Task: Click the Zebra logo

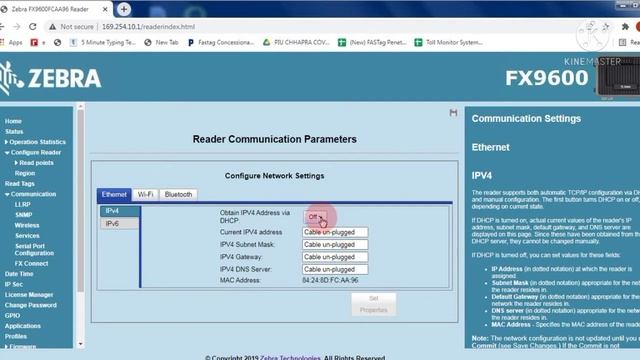Action: (x=50, y=78)
